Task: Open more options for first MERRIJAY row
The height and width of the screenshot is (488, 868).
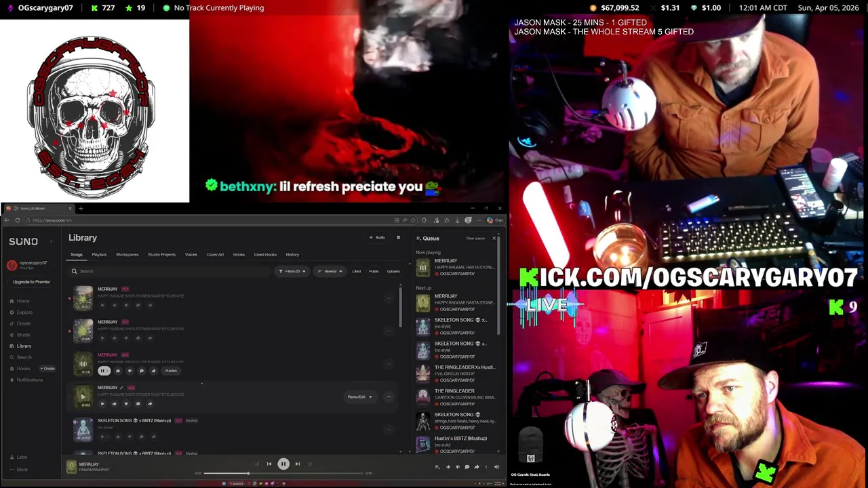Action: (x=389, y=298)
